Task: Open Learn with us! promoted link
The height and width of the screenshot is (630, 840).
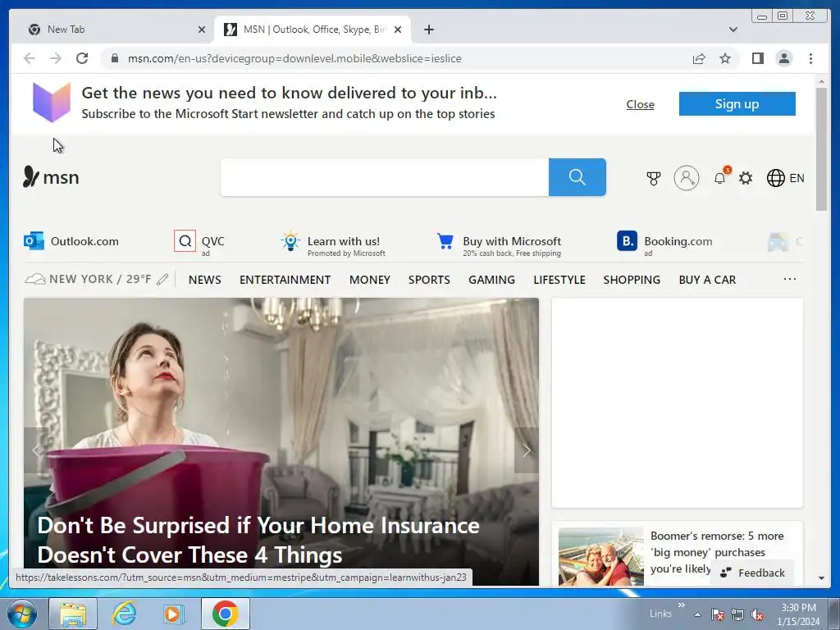Action: point(333,243)
